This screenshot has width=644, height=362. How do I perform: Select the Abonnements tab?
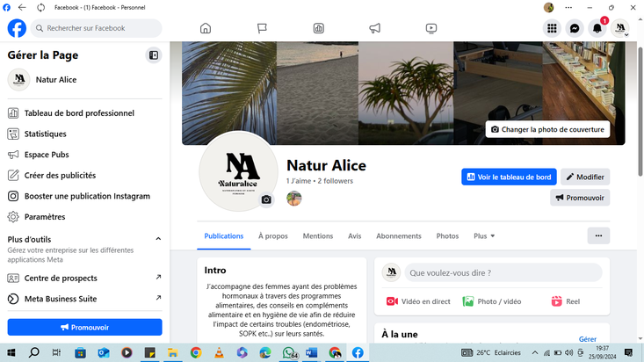pos(399,235)
